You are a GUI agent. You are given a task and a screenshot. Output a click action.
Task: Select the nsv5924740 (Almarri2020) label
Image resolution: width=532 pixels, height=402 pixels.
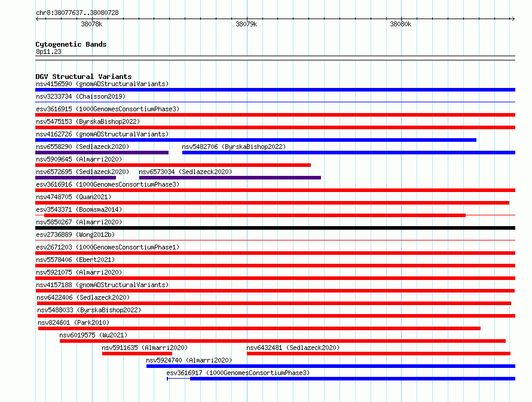point(189,360)
